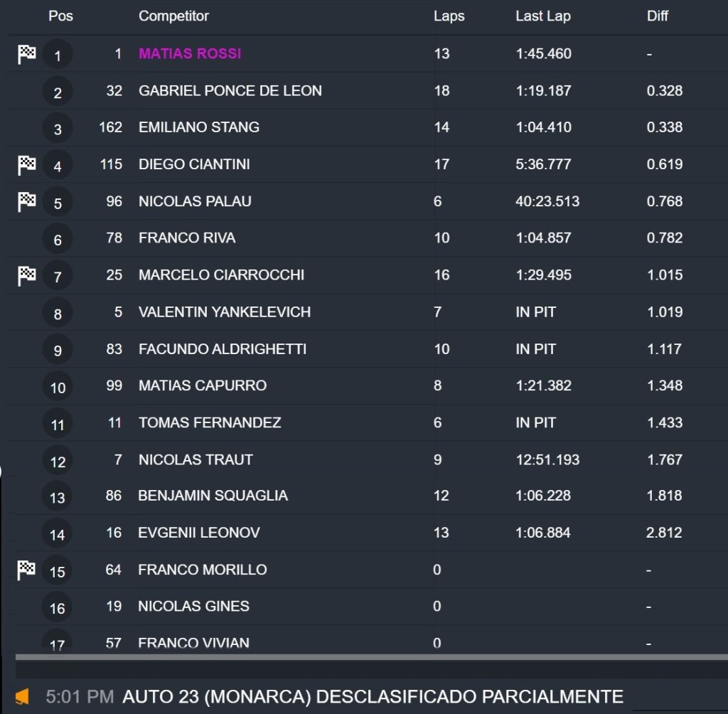
Task: Click the checkered flag beside Marcelo Ciarrocchi
Action: tap(27, 275)
